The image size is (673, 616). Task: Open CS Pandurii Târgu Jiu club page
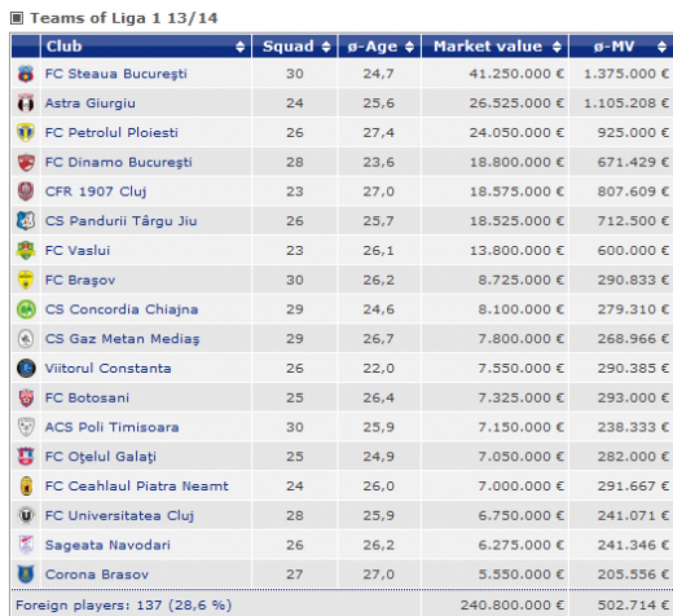[x=121, y=221]
